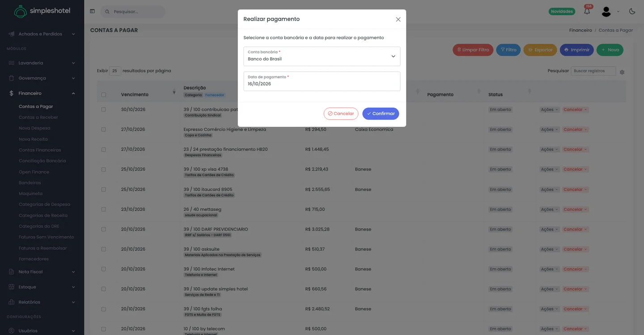Toggle the sidebar collapse icon
The image size is (644, 335).
(x=92, y=11)
